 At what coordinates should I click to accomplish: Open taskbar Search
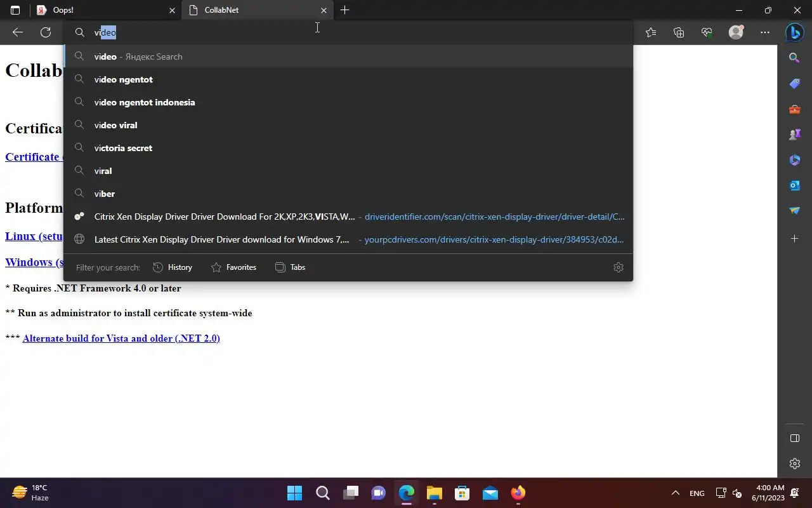tap(322, 493)
